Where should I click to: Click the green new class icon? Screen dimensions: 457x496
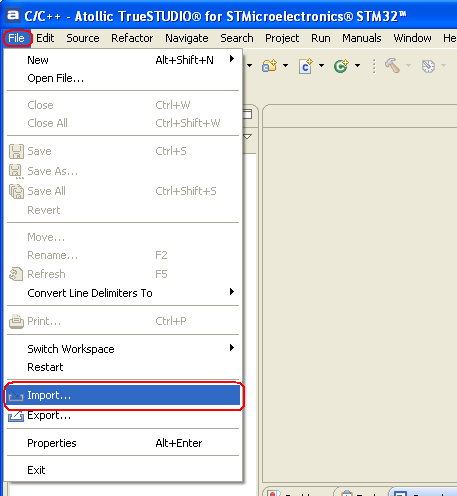pyautogui.click(x=341, y=66)
